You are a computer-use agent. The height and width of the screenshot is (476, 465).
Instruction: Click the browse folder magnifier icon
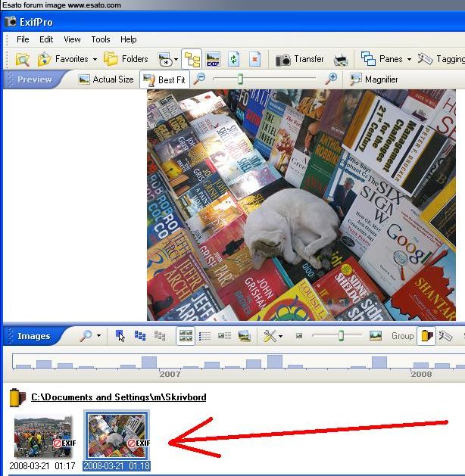tap(23, 59)
